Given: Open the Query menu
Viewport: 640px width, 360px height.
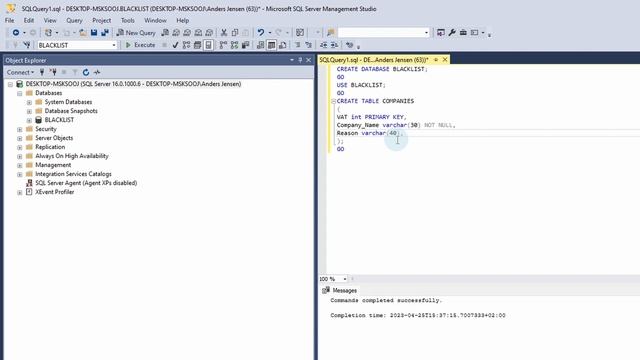Looking at the screenshot, I should click(x=74, y=20).
